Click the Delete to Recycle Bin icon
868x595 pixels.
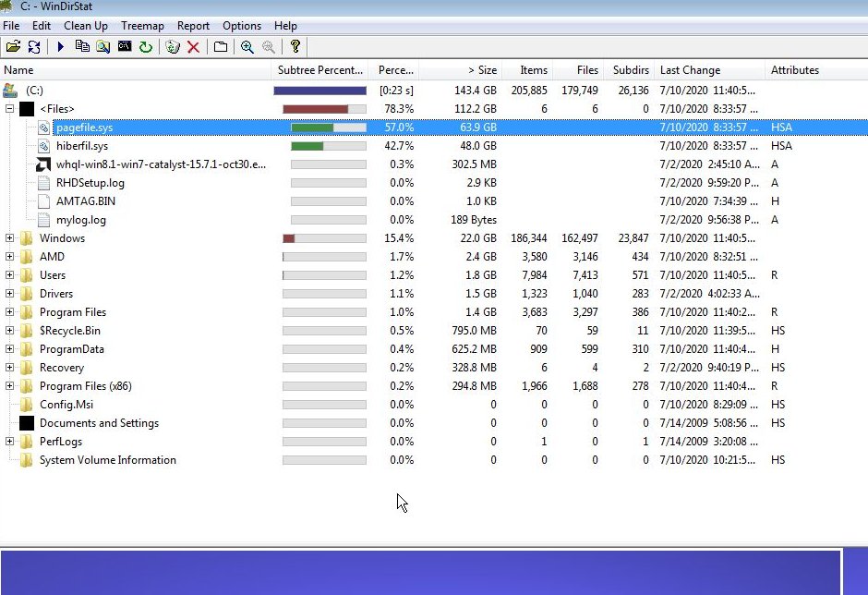pos(173,46)
